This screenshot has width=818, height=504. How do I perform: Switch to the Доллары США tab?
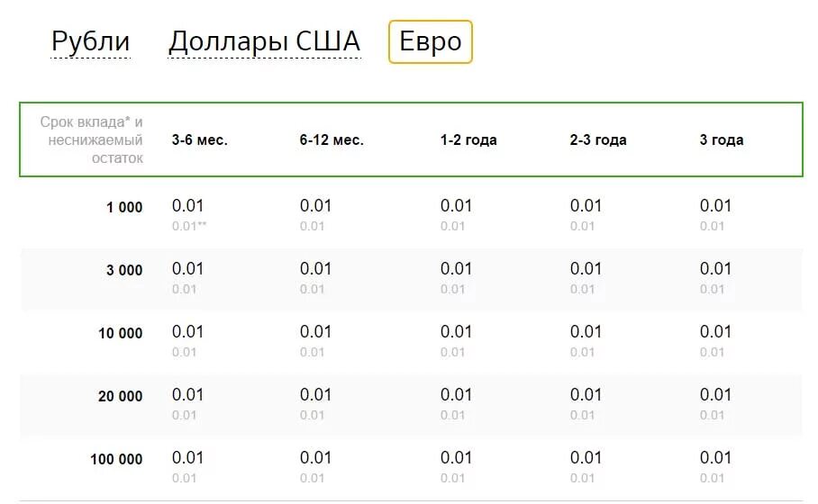264,41
